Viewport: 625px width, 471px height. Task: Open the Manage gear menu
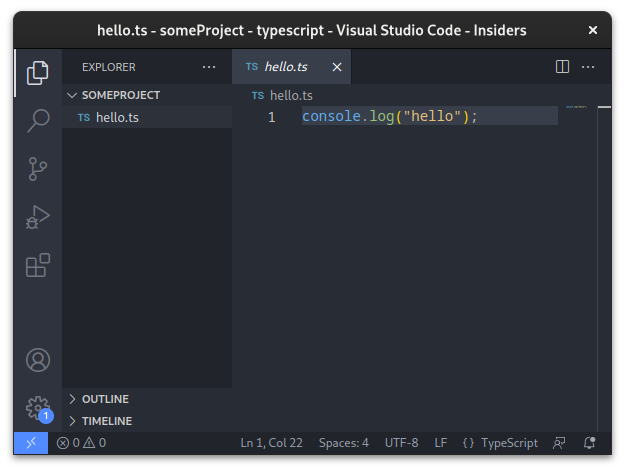pos(38,408)
